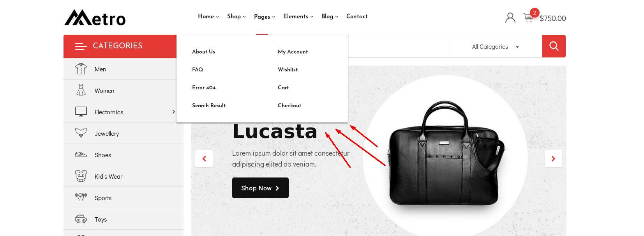Click the Toys car icon
This screenshot has height=236, width=644.
point(81,219)
